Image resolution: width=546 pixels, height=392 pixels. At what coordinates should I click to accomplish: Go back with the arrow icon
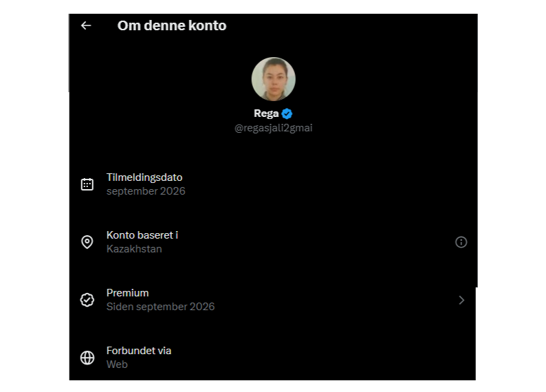(86, 25)
